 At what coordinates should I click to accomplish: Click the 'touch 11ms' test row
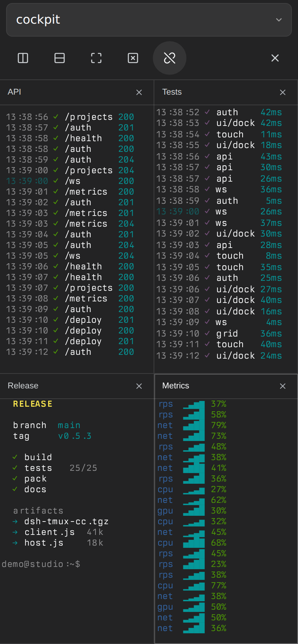pyautogui.click(x=219, y=135)
